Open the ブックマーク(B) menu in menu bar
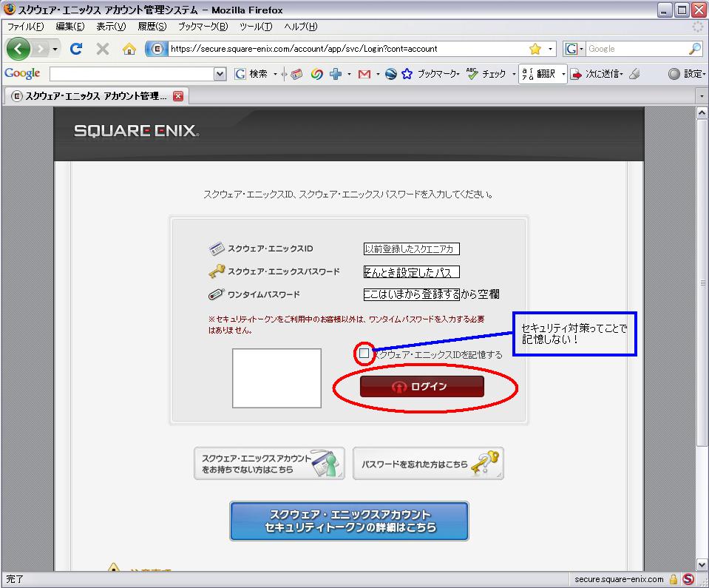 tap(203, 26)
